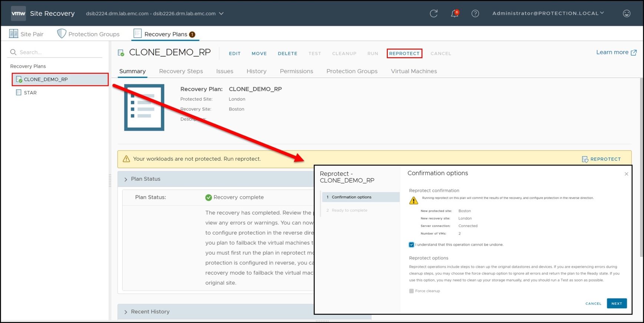The image size is (644, 323).
Task: Click the external link icon beside Learn more
Action: [634, 52]
